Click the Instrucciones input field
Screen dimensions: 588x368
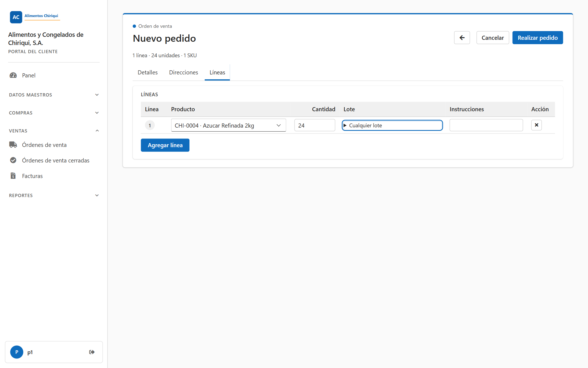click(x=486, y=125)
